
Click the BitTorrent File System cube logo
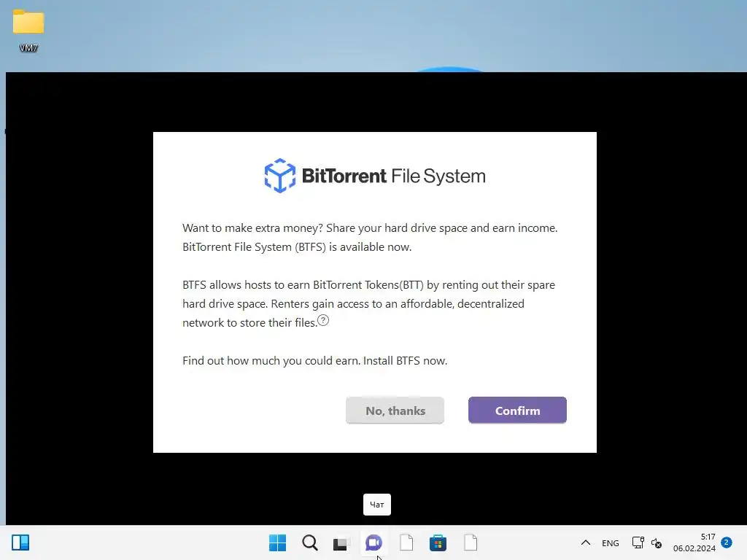click(x=279, y=176)
